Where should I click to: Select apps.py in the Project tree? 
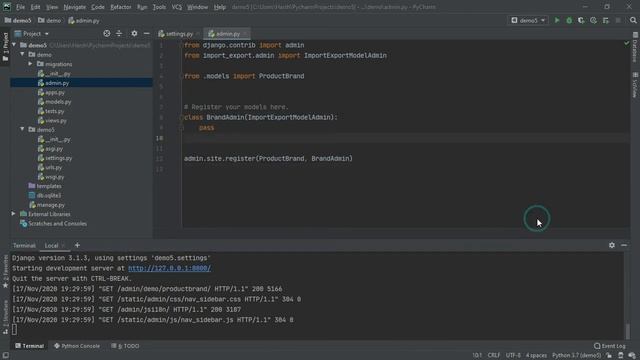click(x=55, y=92)
